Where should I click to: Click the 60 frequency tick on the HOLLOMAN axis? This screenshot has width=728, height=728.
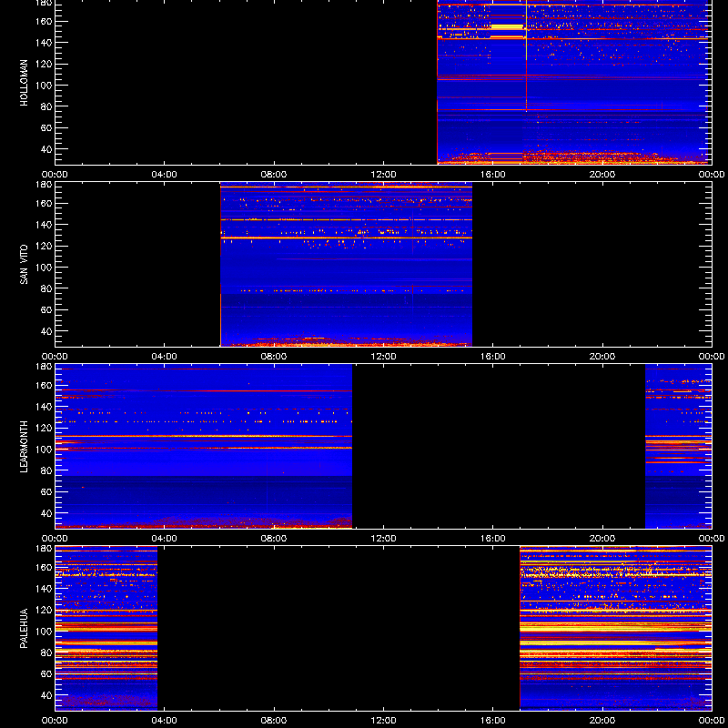[x=46, y=128]
